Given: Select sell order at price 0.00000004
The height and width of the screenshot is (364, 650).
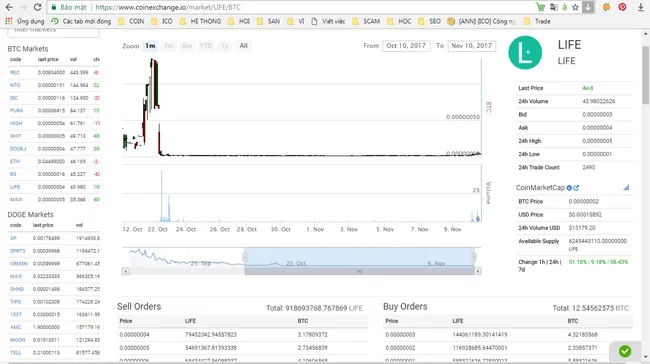Looking at the screenshot, I should (242, 335).
